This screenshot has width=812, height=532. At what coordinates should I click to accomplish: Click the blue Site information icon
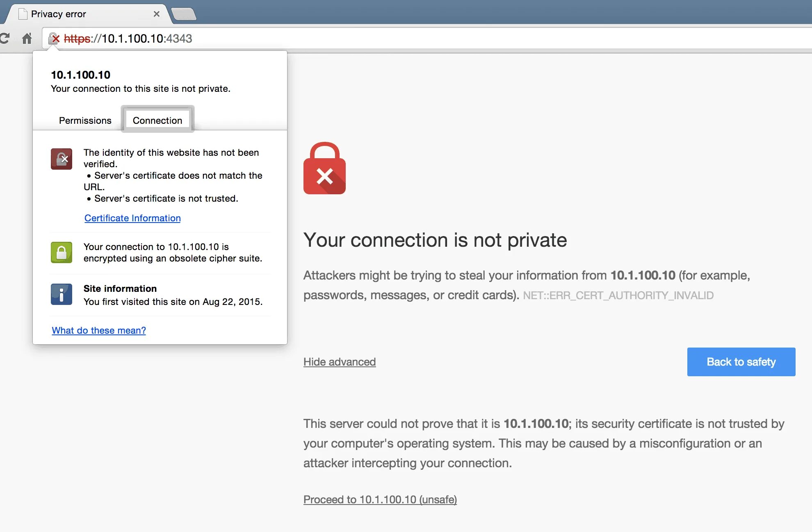(x=62, y=294)
